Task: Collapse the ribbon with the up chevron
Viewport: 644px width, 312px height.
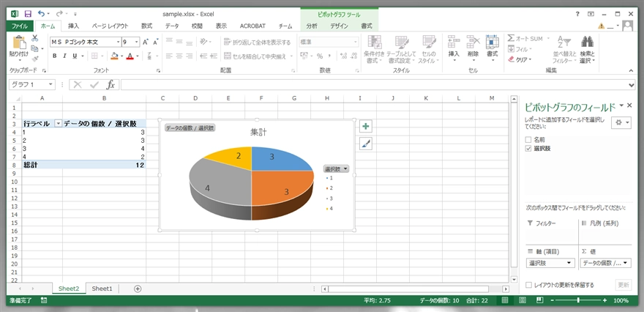Action: (632, 71)
